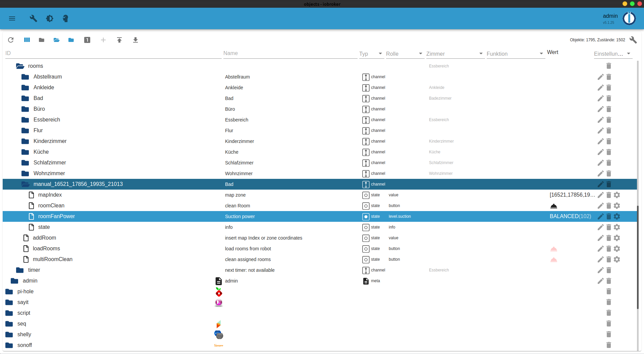Image resolution: width=644 pixels, height=354 pixels.
Task: Click the wrench icon in the blue header
Action: click(x=33, y=18)
